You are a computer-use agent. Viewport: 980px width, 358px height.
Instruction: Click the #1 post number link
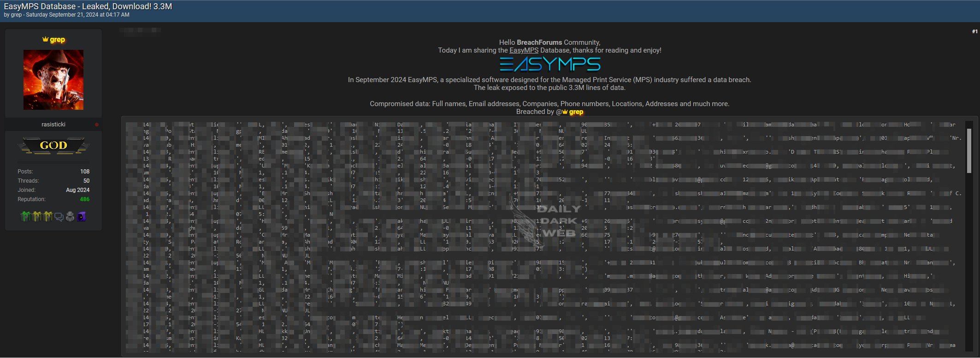[974, 31]
